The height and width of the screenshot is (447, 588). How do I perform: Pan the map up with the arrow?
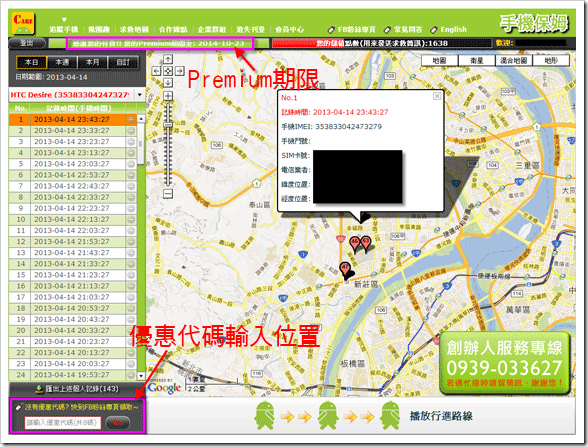(168, 59)
